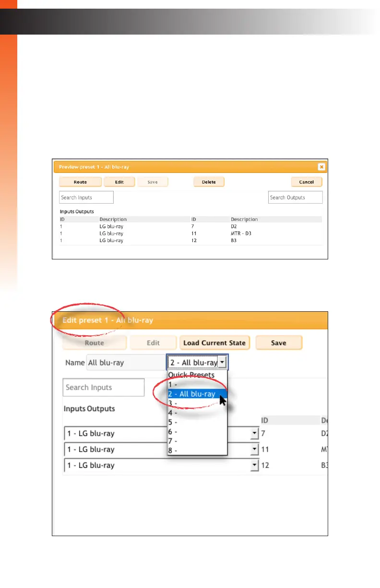Screen dimensions: 380x588
Task: Select preset slot 8 in dropdown list
Action: coord(197,451)
